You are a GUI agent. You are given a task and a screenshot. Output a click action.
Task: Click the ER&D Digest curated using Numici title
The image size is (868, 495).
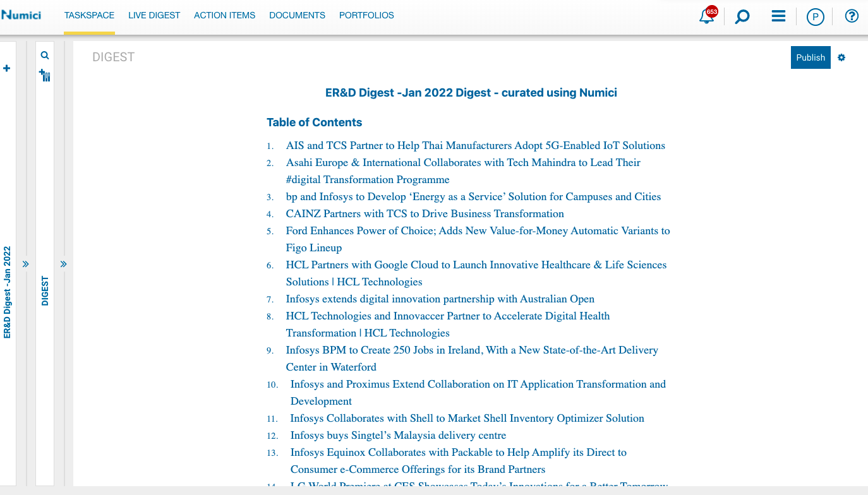471,93
